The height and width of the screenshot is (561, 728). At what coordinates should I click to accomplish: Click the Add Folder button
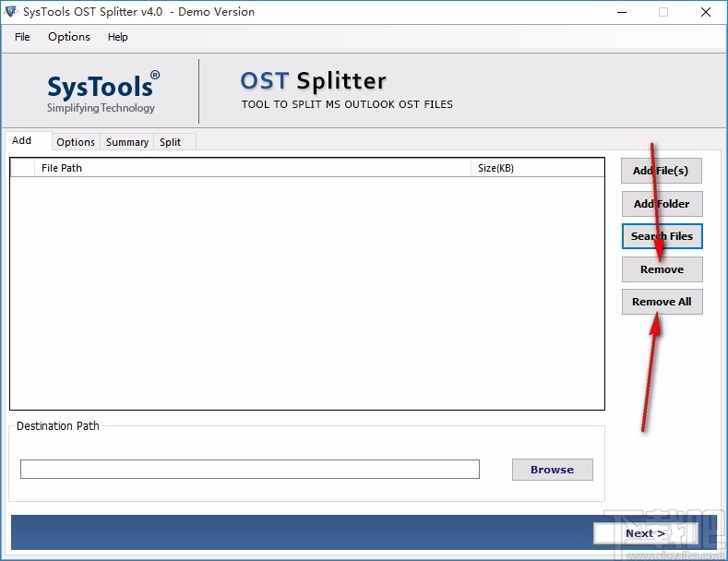pos(662,204)
